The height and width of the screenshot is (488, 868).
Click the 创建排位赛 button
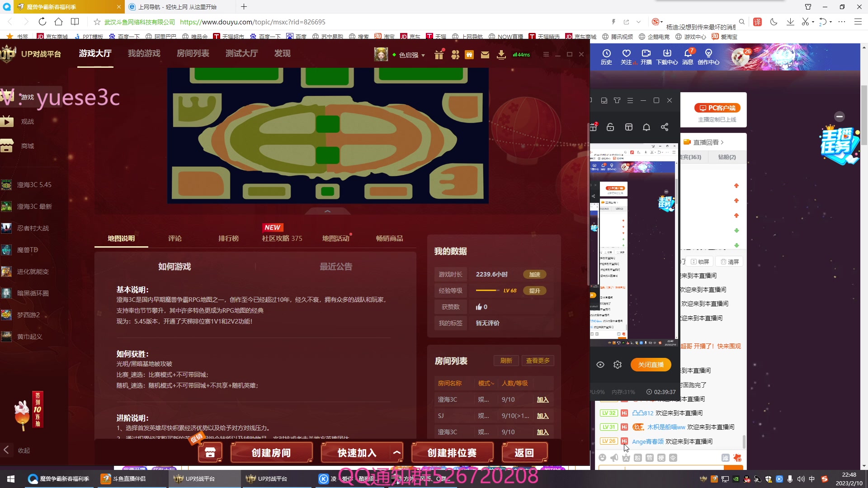pos(452,452)
